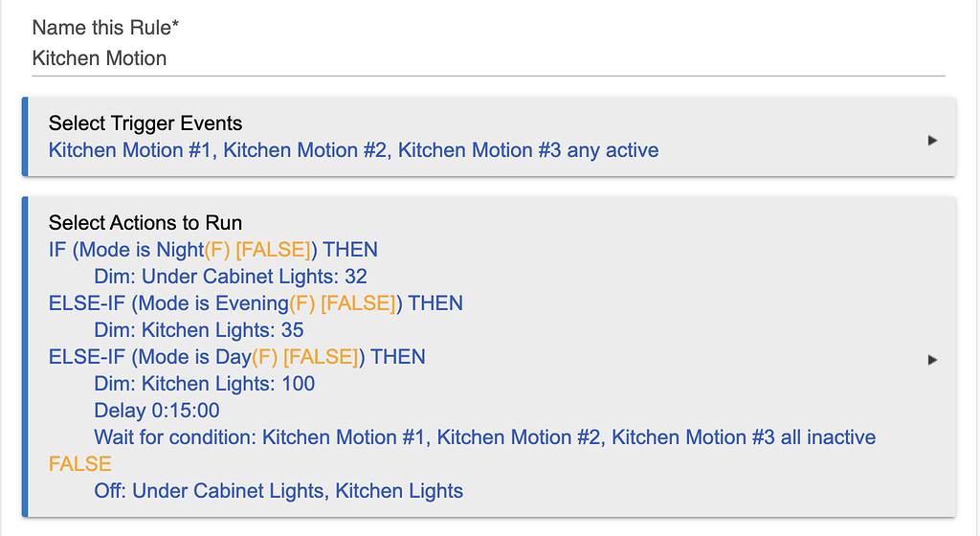Expand the Select Actions to Run arrow
The height and width of the screenshot is (536, 980).
pos(932,360)
